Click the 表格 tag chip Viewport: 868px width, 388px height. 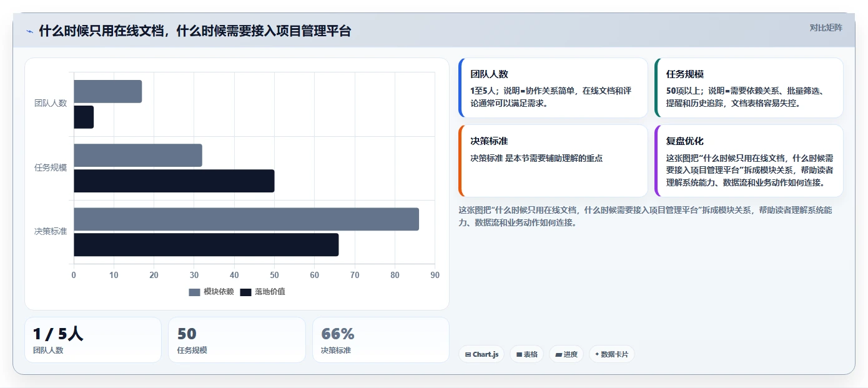point(527,354)
